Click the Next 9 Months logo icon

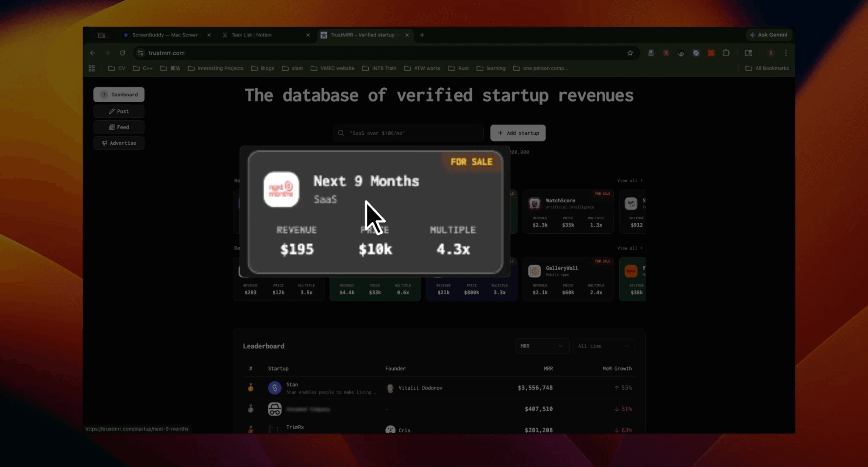[x=281, y=189]
